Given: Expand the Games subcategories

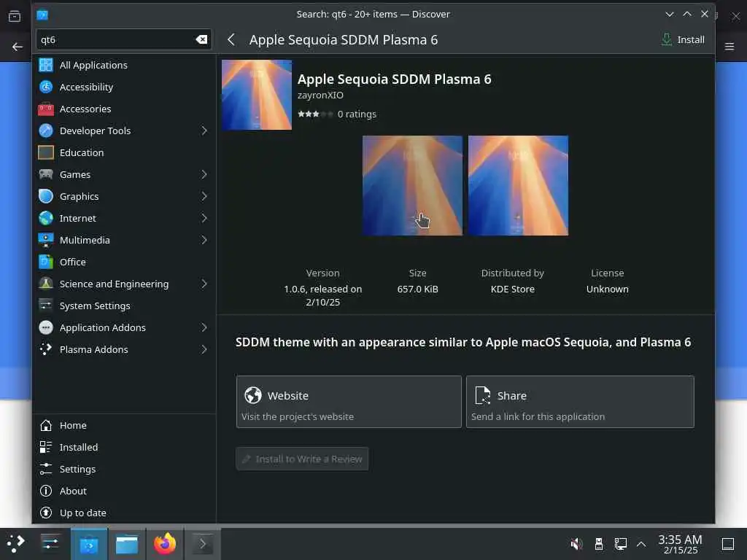Looking at the screenshot, I should (204, 174).
